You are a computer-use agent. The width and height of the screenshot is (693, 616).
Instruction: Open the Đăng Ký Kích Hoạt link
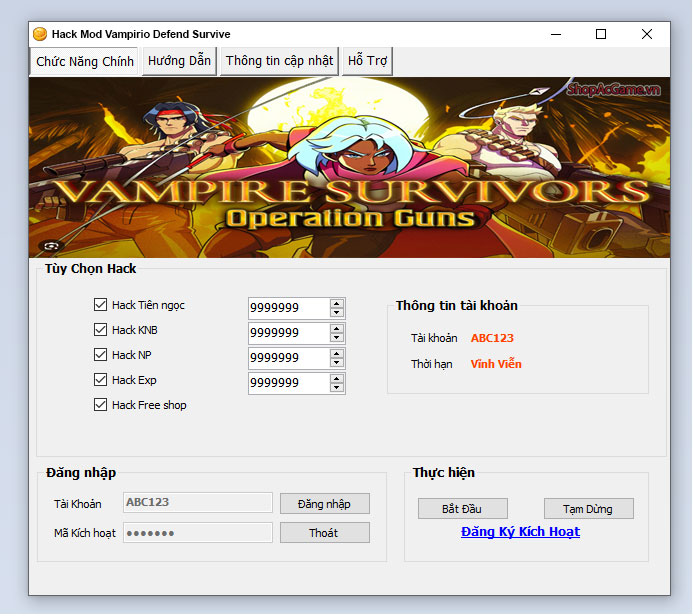pyautogui.click(x=520, y=532)
